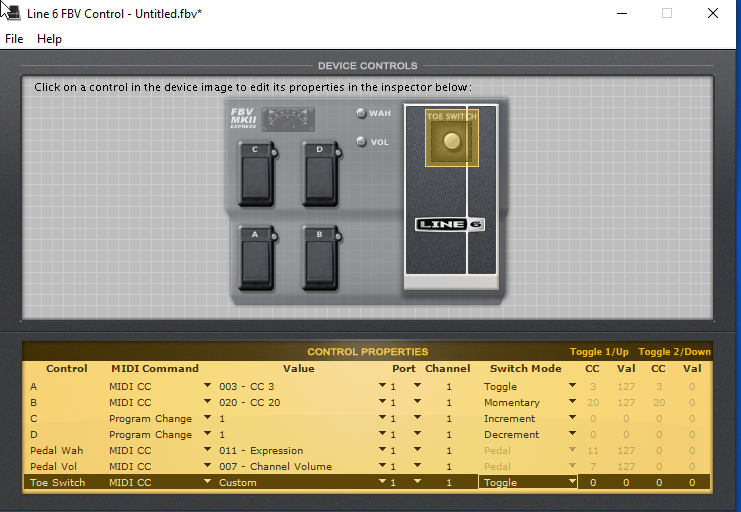741x512 pixels.
Task: Click the tuner display on the FBV device
Action: pos(288,119)
